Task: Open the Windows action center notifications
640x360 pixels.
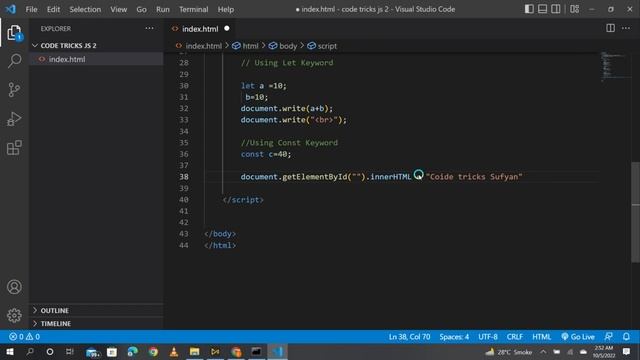Action: pos(627,351)
